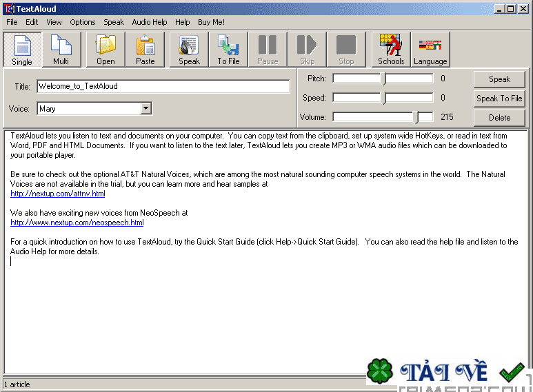The height and width of the screenshot is (392, 533).
Task: Open the Edit menu
Action: click(32, 22)
